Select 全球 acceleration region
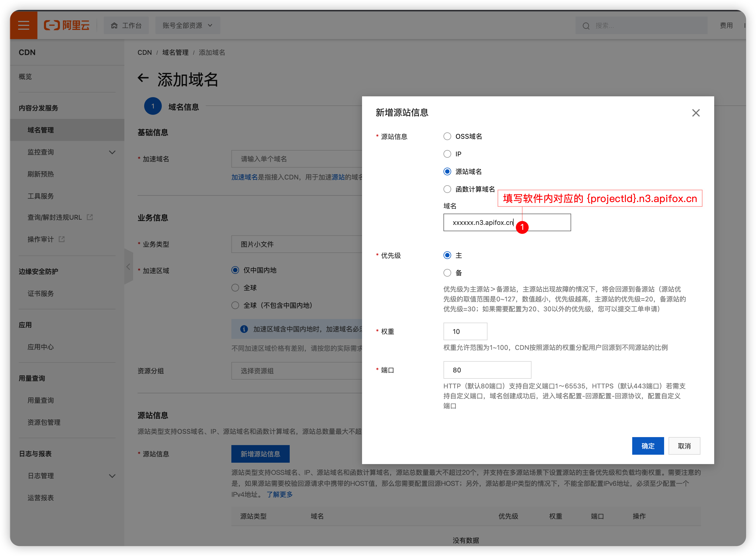Viewport: 756px width, 556px height. (235, 287)
